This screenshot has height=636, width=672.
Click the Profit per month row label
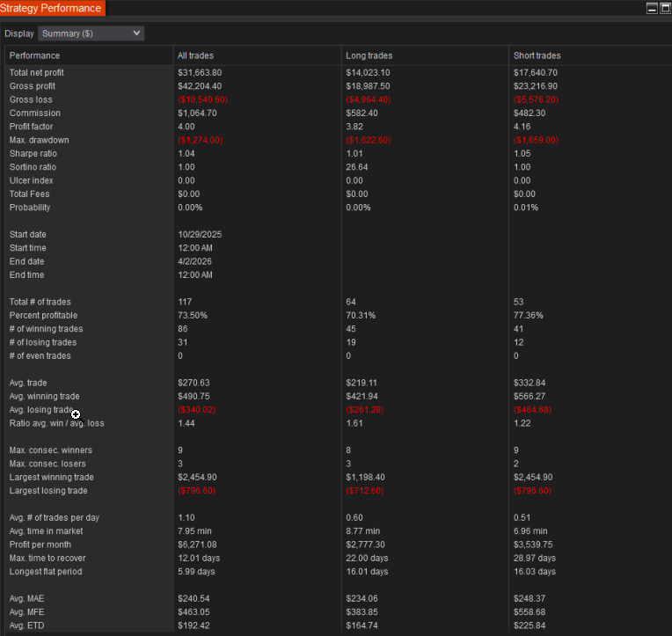(x=40, y=545)
